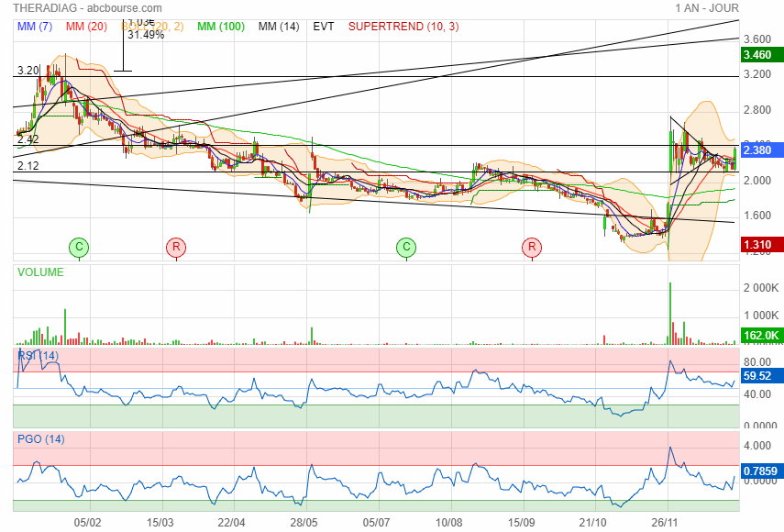Toggle the MM (100) moving average legend
The image size is (784, 532).
[x=221, y=27]
